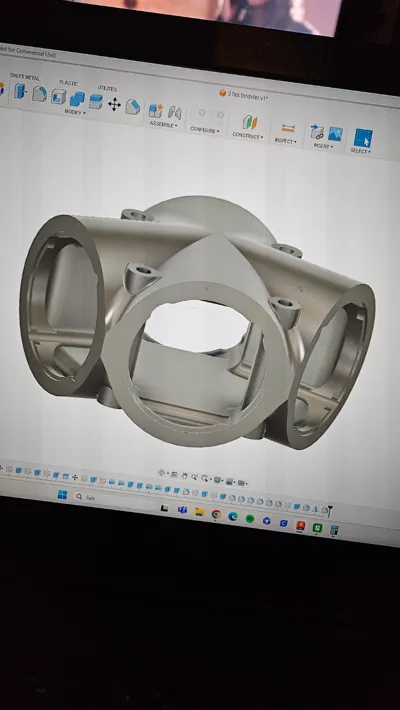Switch to the SHEET METAL tab
The image size is (400, 710).
(x=25, y=77)
